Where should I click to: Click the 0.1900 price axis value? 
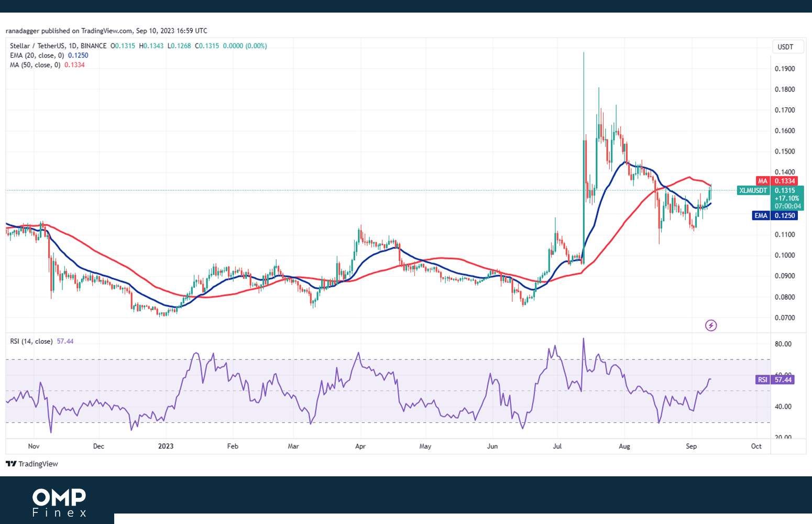pos(785,69)
